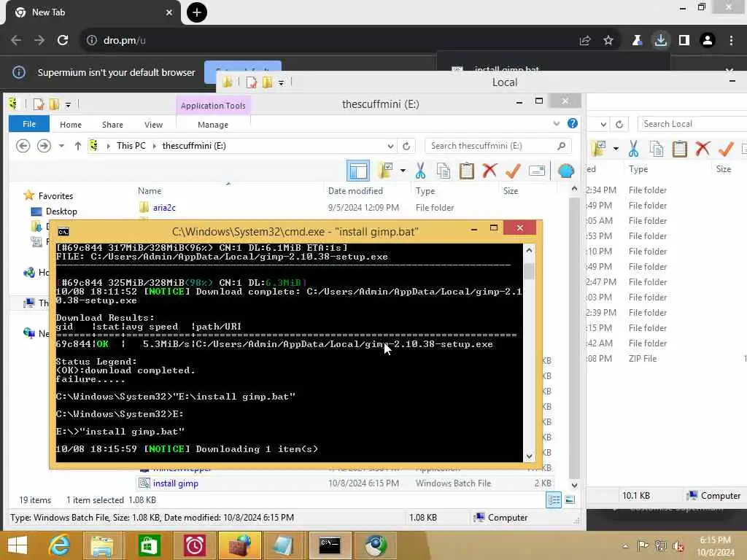Click the Copy icon in Local window toolbar

(x=657, y=149)
